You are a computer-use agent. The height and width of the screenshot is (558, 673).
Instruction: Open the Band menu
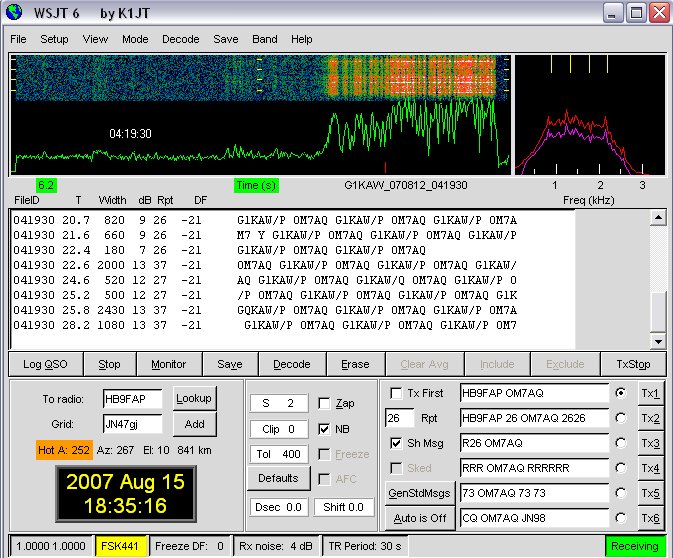click(264, 39)
